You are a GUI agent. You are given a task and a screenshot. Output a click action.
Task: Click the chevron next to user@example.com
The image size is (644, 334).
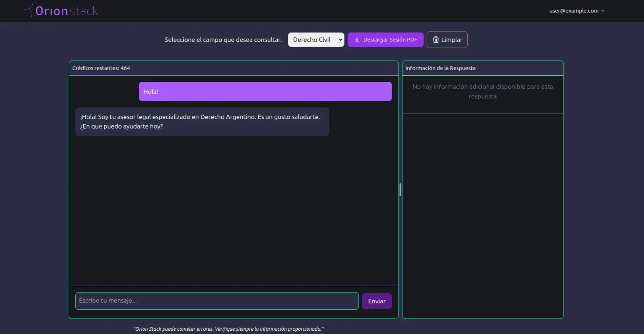(x=603, y=11)
